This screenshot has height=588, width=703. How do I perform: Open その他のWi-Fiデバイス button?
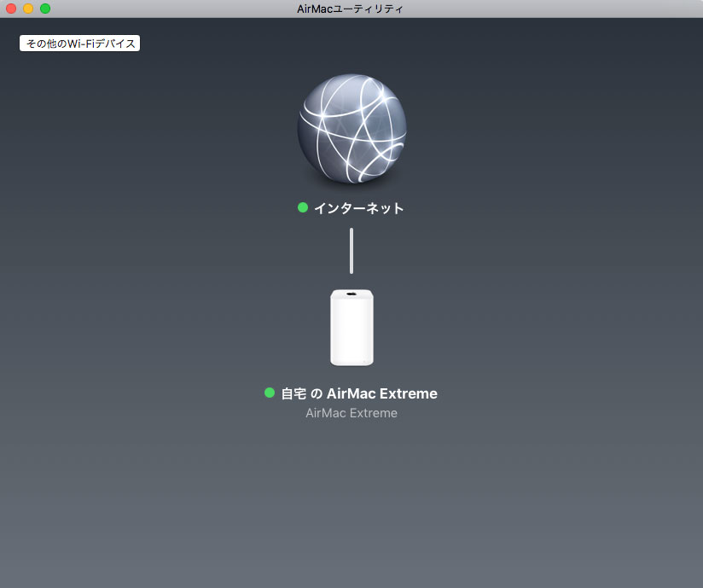tap(80, 43)
